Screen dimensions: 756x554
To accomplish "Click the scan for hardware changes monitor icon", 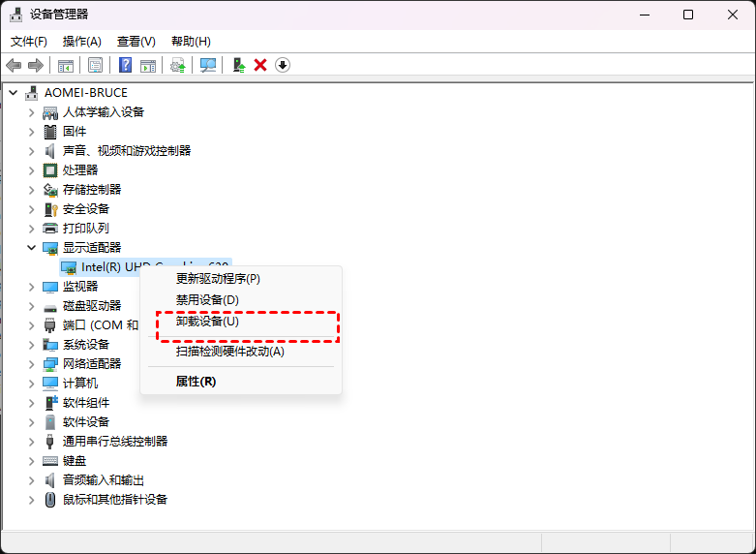I will 208,65.
